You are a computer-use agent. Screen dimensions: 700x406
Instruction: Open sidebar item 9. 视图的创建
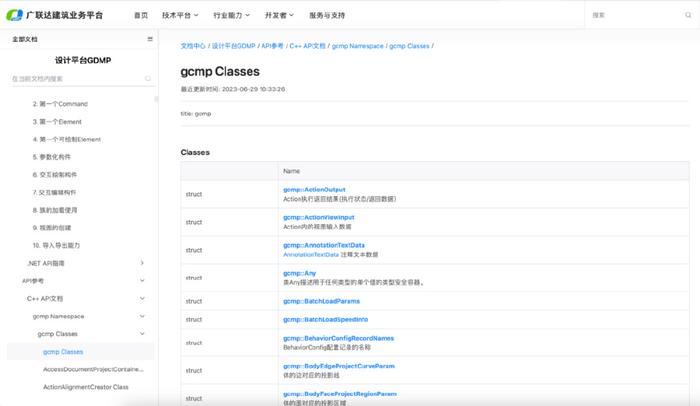(51, 228)
